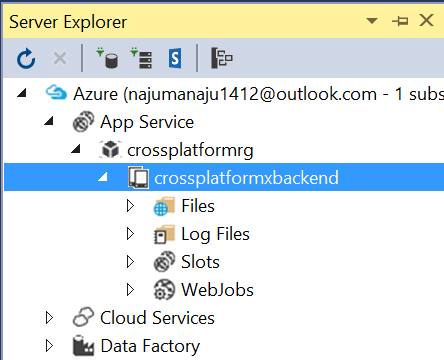Collapse the App Service node
The height and width of the screenshot is (360, 444).
[x=49, y=121]
